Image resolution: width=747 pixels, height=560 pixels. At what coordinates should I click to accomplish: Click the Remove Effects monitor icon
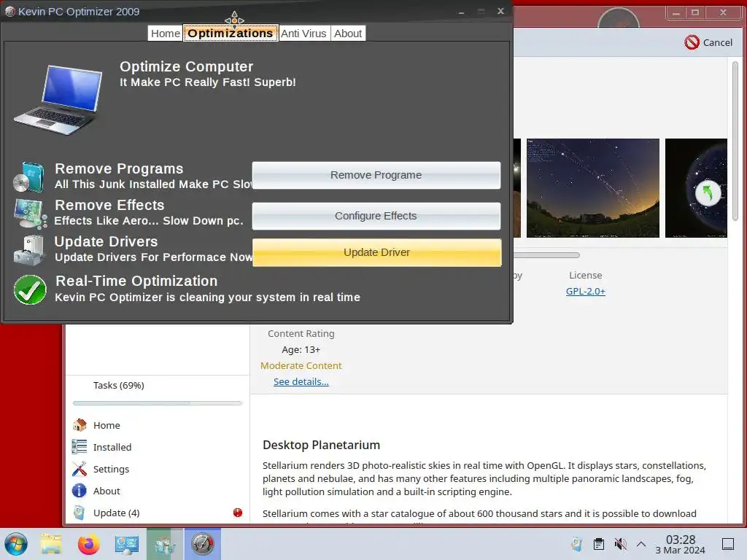30,214
